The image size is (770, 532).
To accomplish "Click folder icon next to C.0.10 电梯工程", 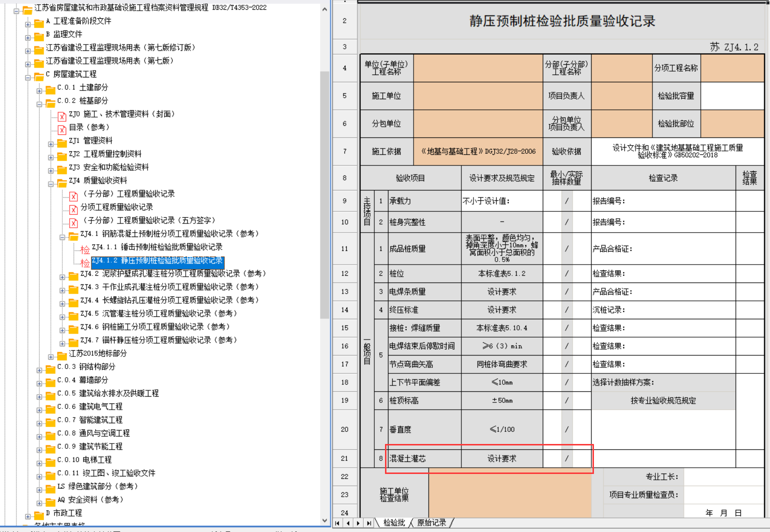I will tap(50, 462).
